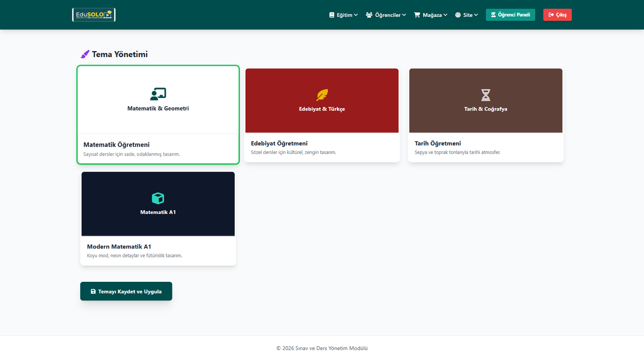Click the teacher chalkboard icon on Matematik card
The height and width of the screenshot is (359, 644).
pyautogui.click(x=158, y=94)
